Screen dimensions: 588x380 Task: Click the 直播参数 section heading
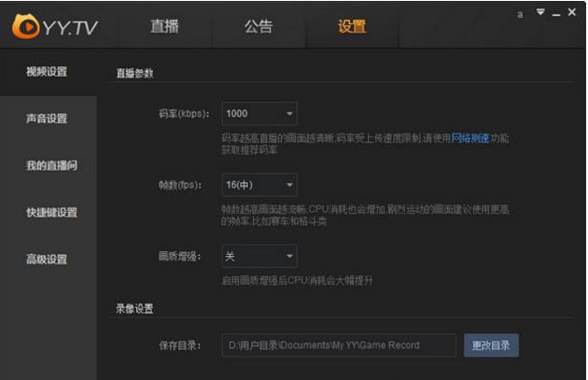pos(134,73)
